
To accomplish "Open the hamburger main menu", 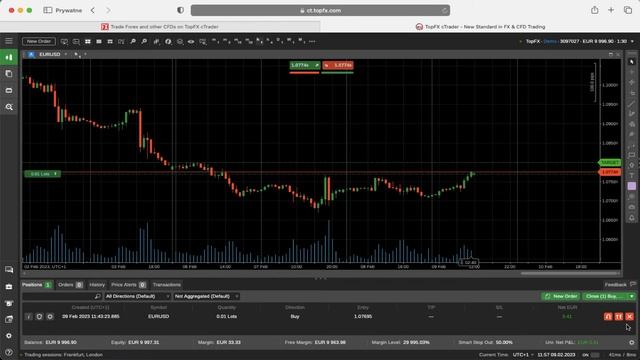I will (x=9, y=41).
